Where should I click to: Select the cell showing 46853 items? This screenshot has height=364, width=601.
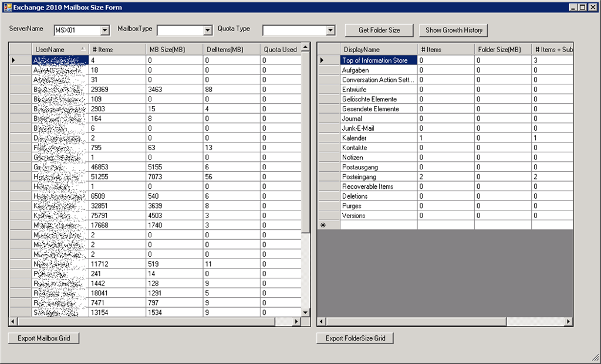117,167
